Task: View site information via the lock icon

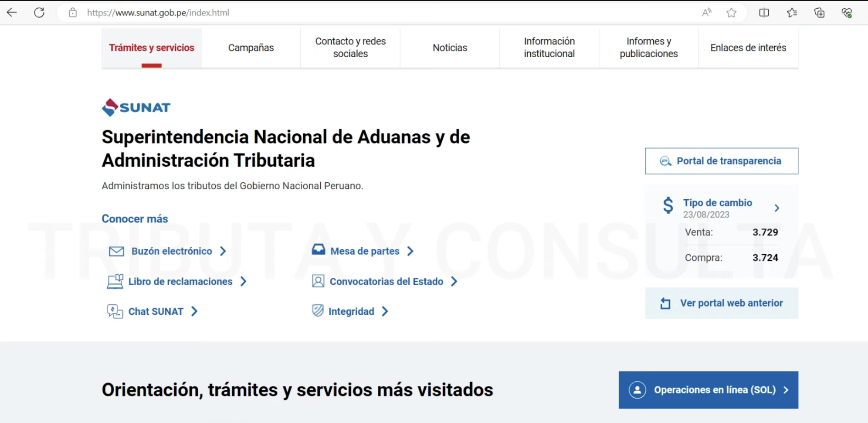Action: tap(73, 13)
